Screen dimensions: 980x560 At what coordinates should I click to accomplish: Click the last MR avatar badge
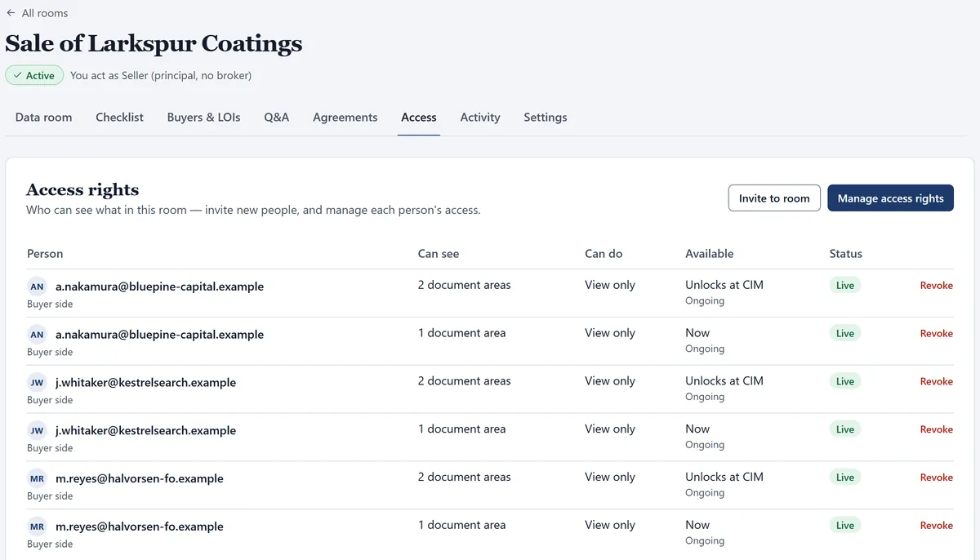37,527
